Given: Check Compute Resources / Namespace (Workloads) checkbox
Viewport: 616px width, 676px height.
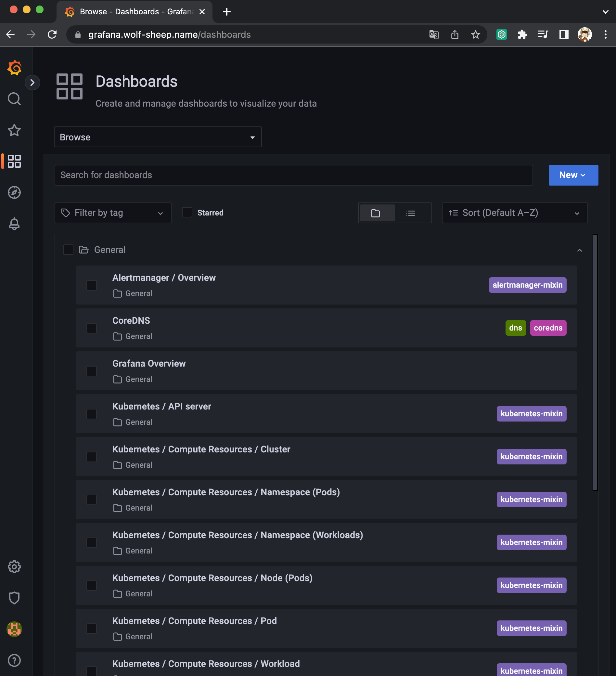Looking at the screenshot, I should (92, 543).
